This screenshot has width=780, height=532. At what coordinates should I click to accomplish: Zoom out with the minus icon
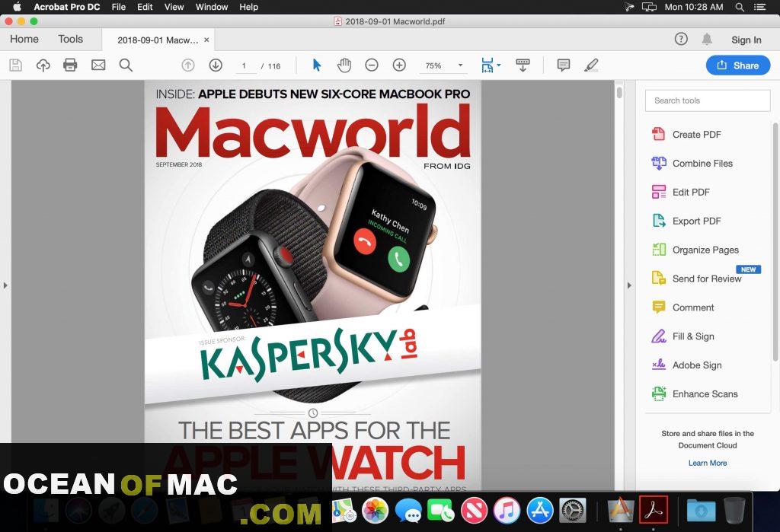(372, 65)
